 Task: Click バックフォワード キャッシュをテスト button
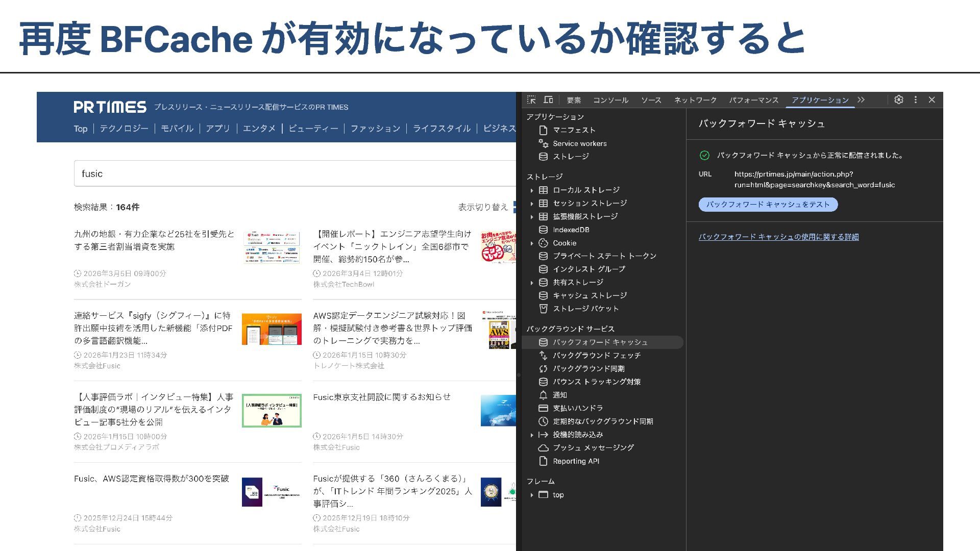coord(768,205)
